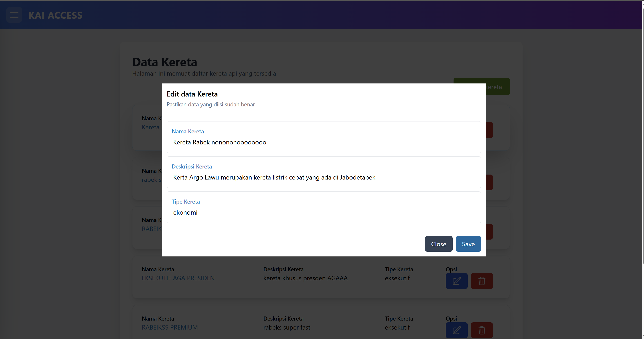This screenshot has width=644, height=339.
Task: Click the Save button in the dialog
Action: coord(468,244)
